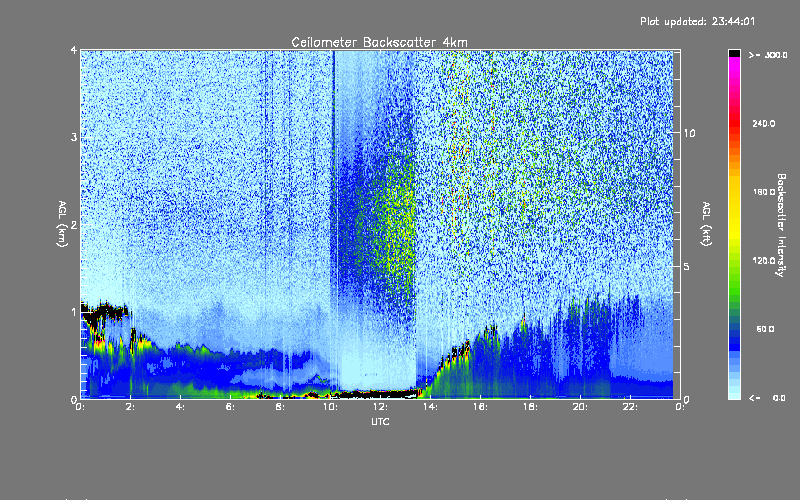The height and width of the screenshot is (500, 800).
Task: Click the "2:" hour tick label
Action: pyautogui.click(x=131, y=407)
